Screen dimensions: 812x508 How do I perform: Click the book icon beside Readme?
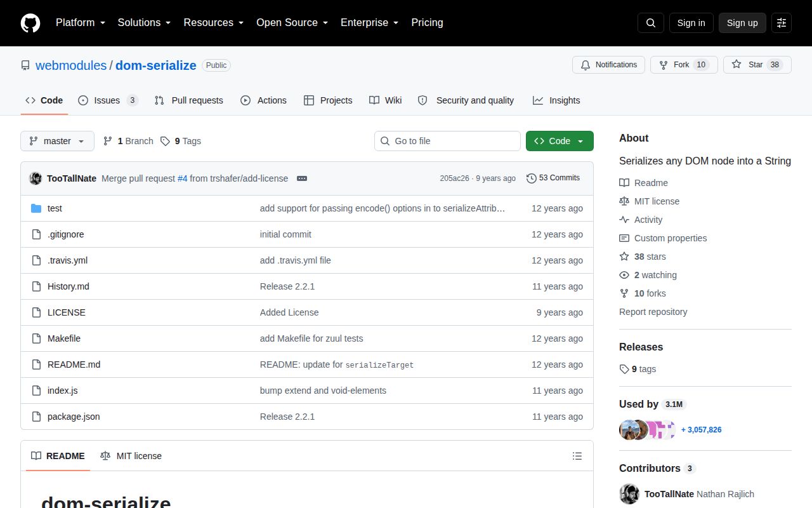624,183
